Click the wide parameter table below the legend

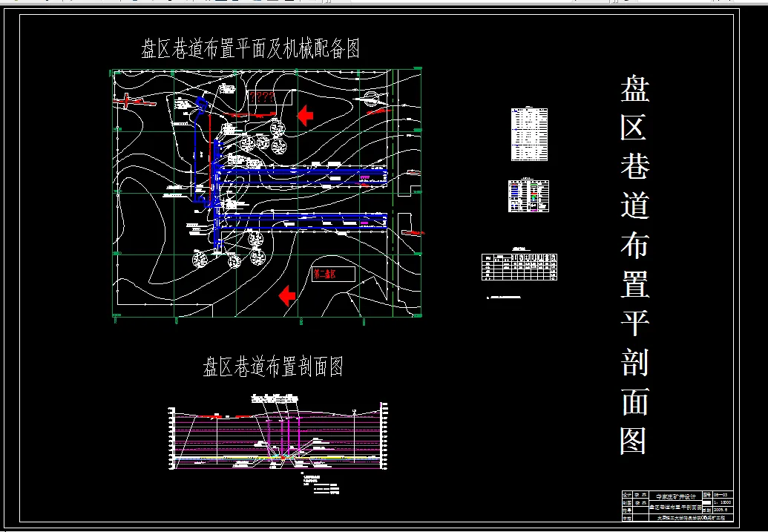pyautogui.click(x=519, y=267)
